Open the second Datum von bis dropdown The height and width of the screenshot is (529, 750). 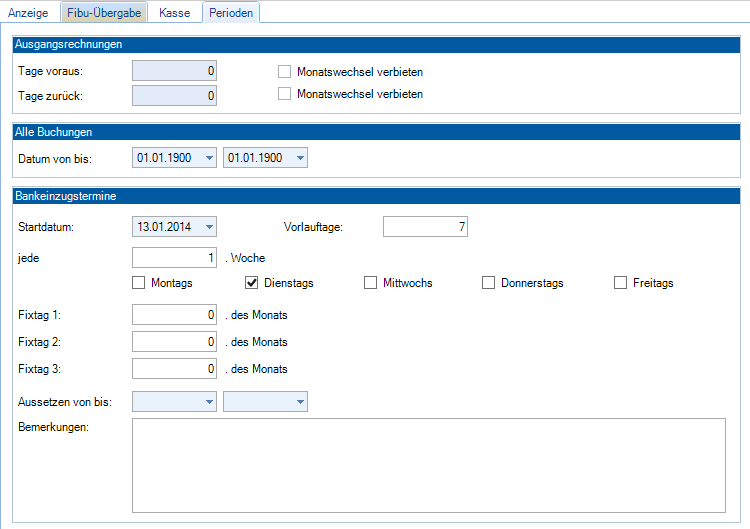point(299,158)
